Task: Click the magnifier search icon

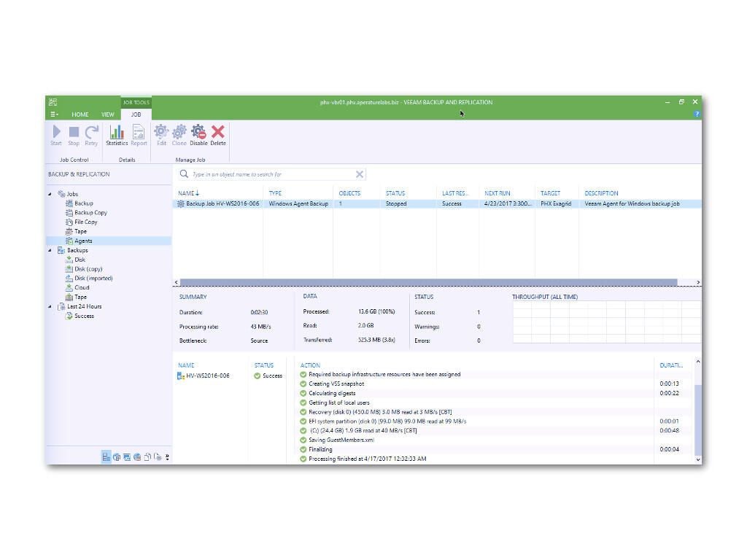Action: pos(184,174)
